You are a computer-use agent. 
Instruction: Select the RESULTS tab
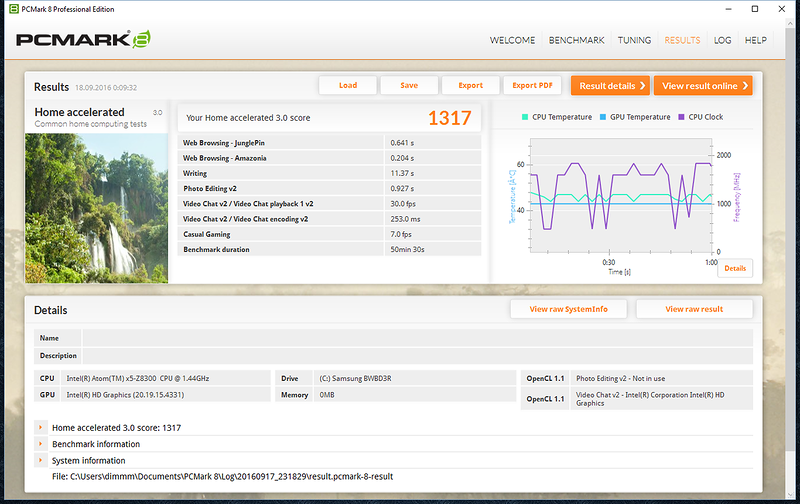coord(682,40)
